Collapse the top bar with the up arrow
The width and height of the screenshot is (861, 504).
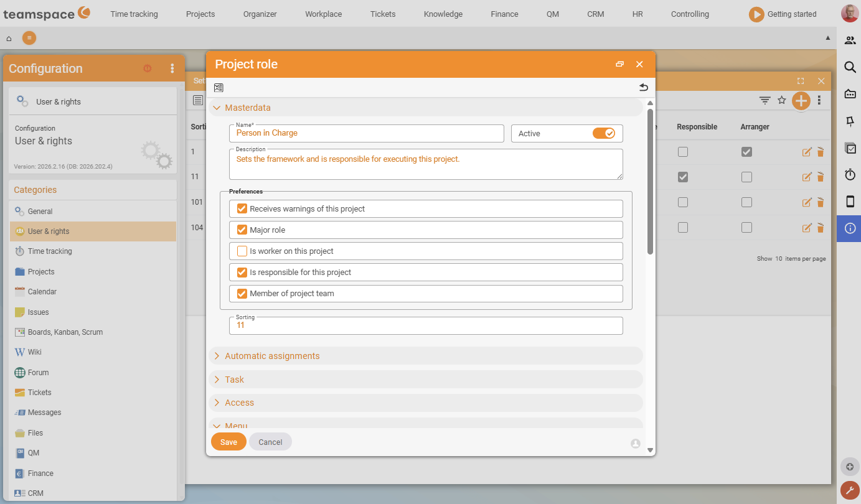[827, 38]
